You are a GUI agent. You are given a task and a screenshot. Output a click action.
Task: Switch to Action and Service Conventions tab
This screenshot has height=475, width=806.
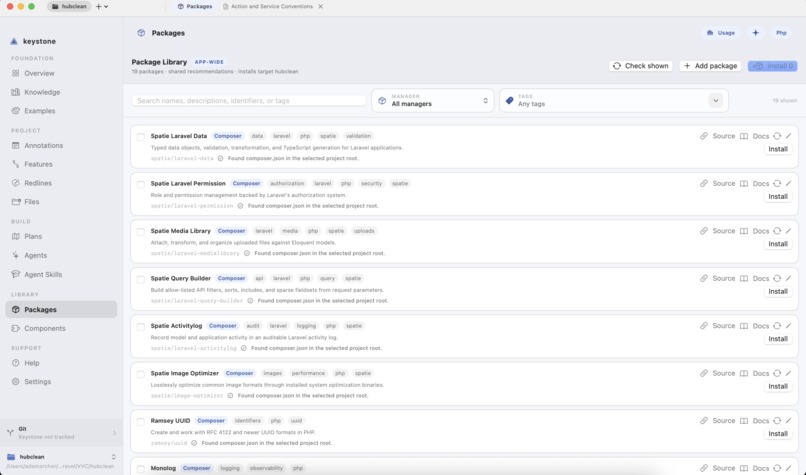[267, 7]
